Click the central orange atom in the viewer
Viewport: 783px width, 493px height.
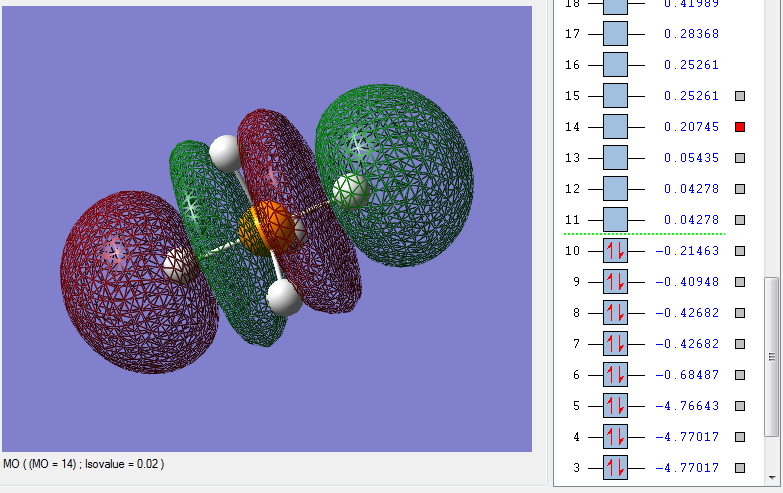pyautogui.click(x=266, y=229)
